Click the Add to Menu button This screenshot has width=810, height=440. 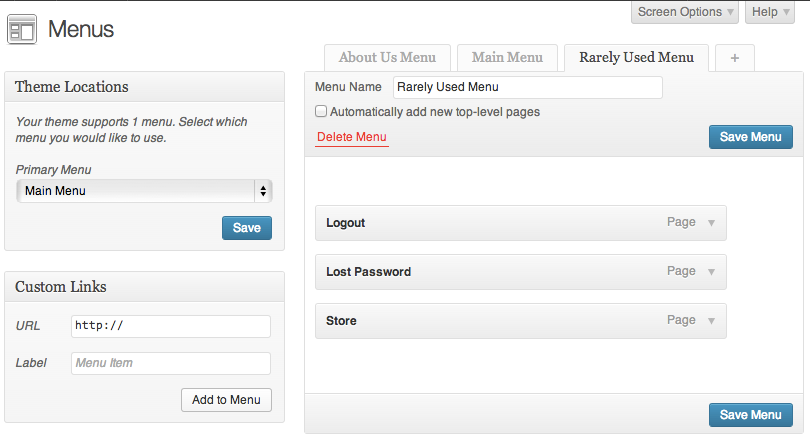point(226,400)
